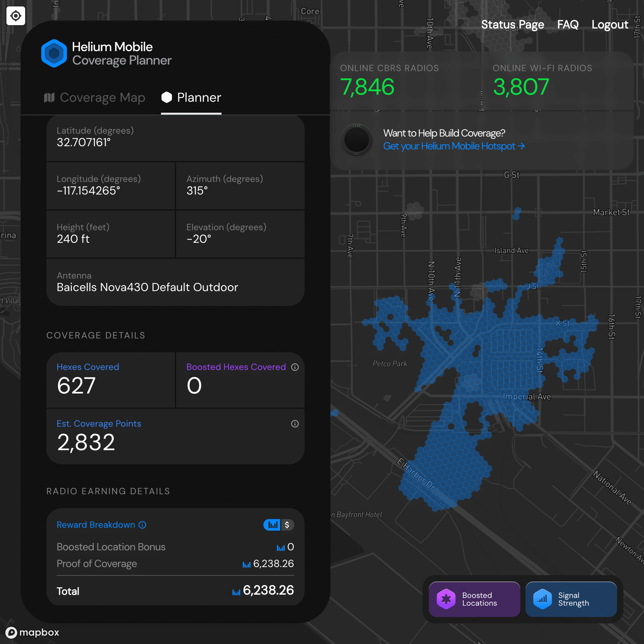
Task: Click the Planner tab hexagon icon
Action: click(166, 97)
